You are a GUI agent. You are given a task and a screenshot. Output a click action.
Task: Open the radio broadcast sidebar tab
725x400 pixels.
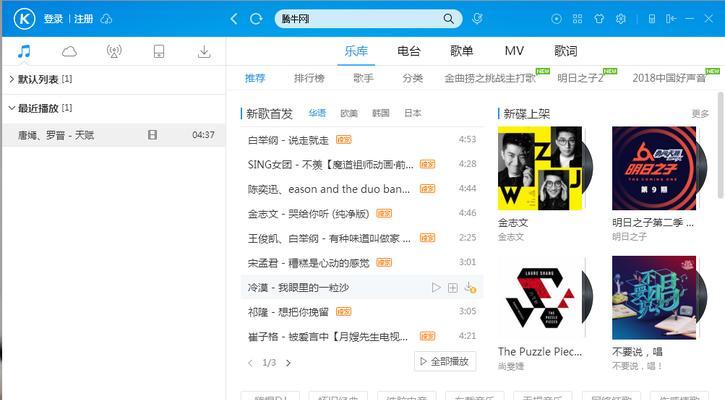(114, 51)
